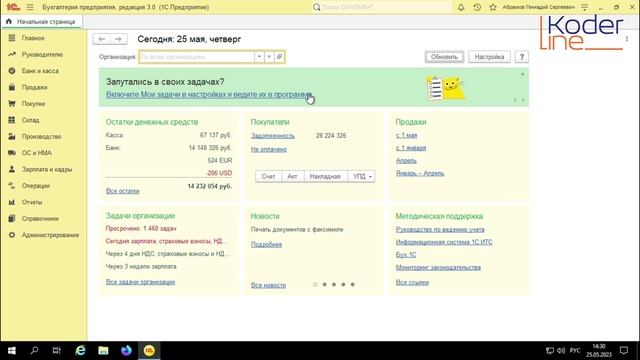Open Task View in taskbar
Screen dimensions: 640x360
tap(57, 350)
